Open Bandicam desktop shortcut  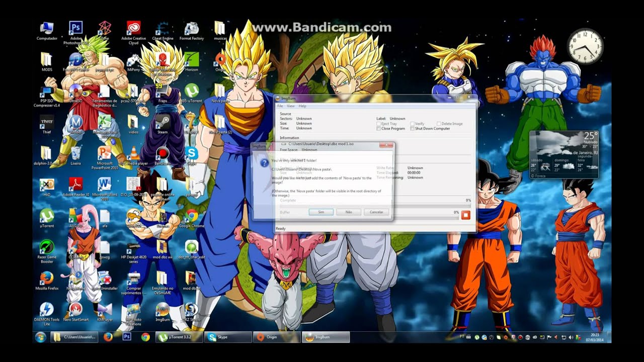pos(163,156)
